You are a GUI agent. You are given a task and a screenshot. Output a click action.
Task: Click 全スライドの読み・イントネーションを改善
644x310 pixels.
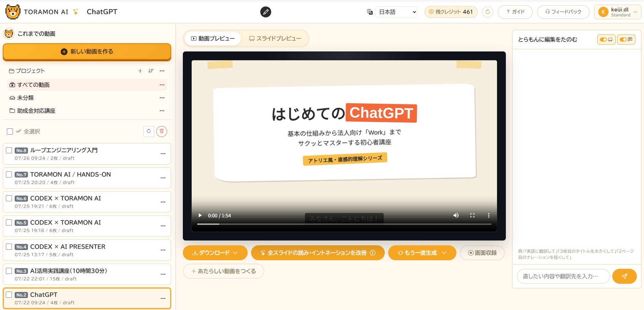pos(318,253)
